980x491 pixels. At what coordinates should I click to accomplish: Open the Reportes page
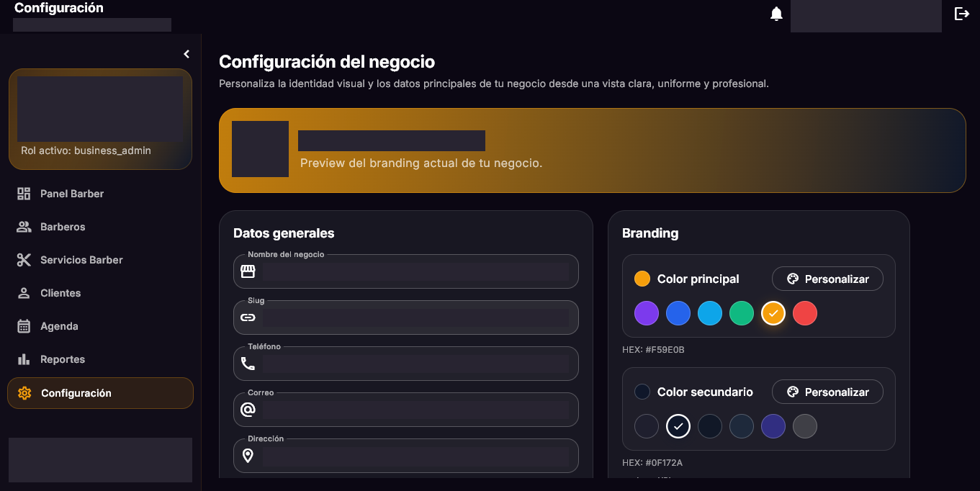pyautogui.click(x=100, y=359)
